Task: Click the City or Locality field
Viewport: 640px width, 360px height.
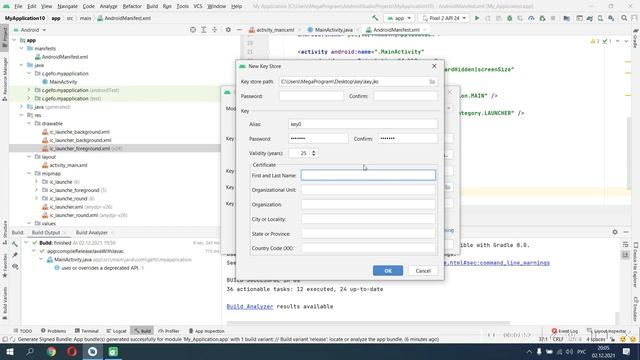Action: (x=368, y=219)
